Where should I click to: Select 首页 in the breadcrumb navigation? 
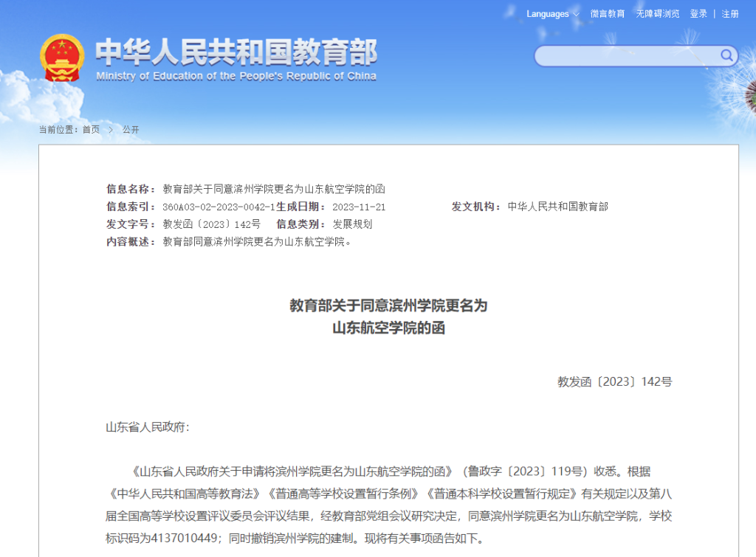pyautogui.click(x=90, y=130)
